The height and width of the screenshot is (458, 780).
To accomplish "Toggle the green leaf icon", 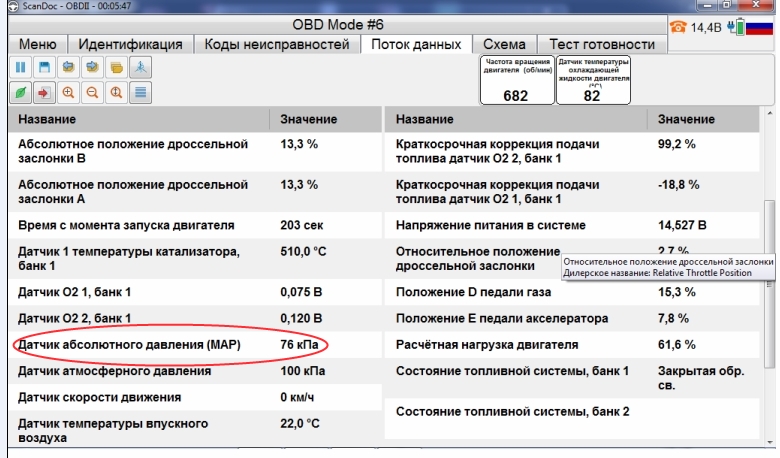I will [20, 92].
